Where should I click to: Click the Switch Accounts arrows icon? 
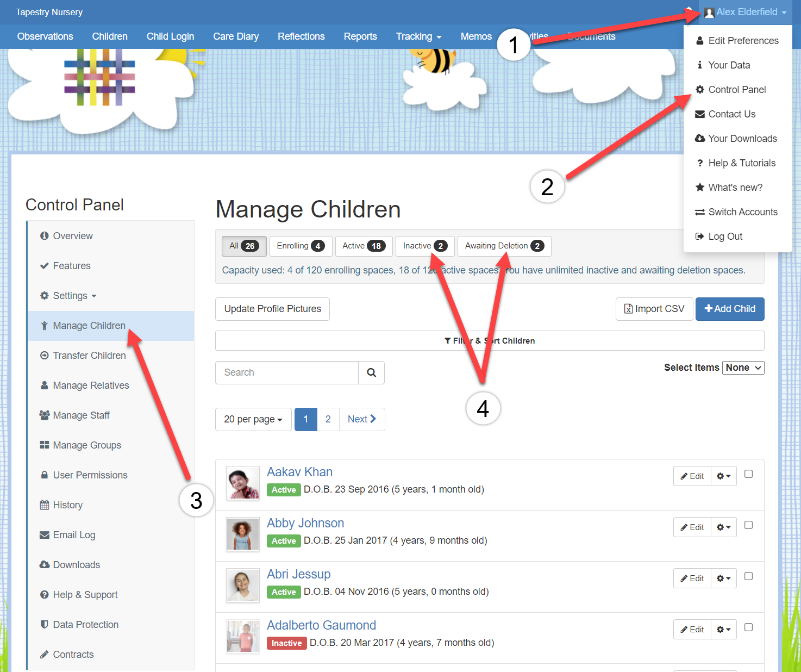[x=700, y=212]
